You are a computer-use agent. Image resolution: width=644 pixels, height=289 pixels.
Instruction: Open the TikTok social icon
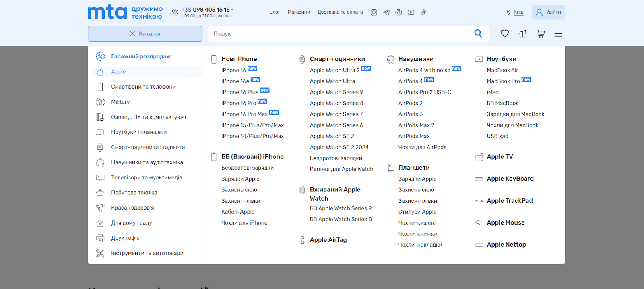tap(423, 12)
